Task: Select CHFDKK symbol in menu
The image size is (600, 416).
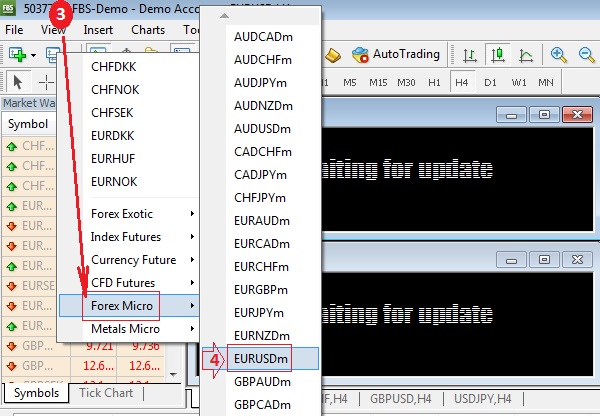Action: 129,67
